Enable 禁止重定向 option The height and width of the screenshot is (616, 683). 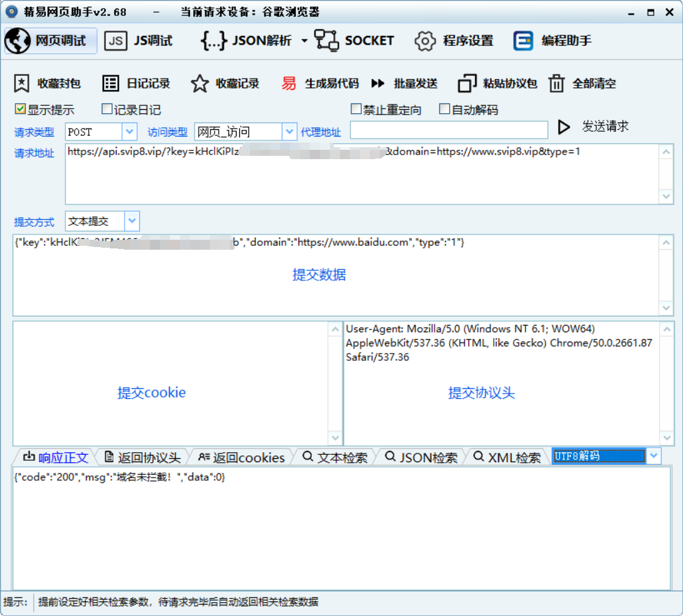tap(357, 108)
